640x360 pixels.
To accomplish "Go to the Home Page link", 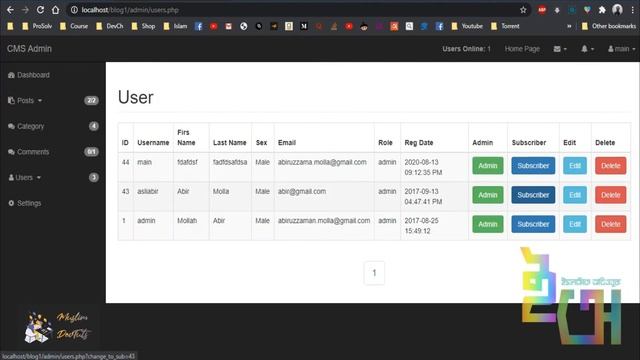I will pyautogui.click(x=522, y=49).
